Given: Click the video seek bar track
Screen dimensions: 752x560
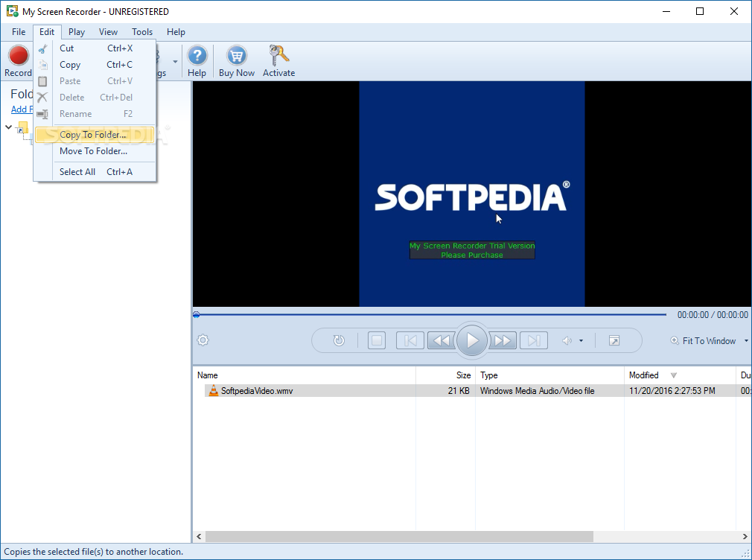Looking at the screenshot, I should coord(432,315).
